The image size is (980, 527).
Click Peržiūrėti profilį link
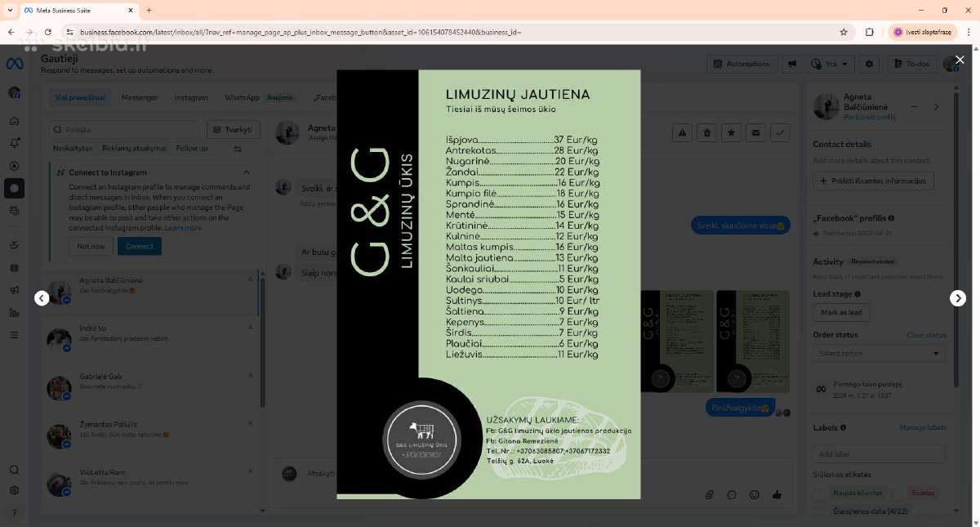(x=869, y=117)
